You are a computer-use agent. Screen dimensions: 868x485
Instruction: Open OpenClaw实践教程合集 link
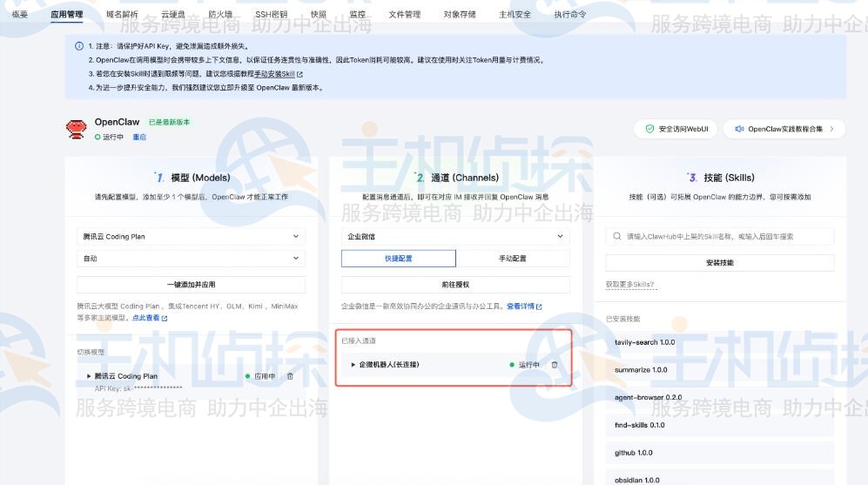(x=784, y=129)
